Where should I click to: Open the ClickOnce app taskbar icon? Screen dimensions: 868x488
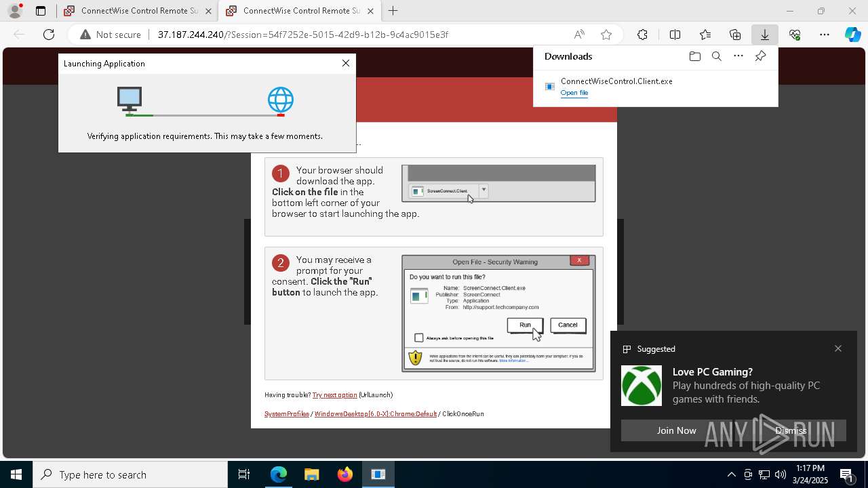(x=378, y=474)
